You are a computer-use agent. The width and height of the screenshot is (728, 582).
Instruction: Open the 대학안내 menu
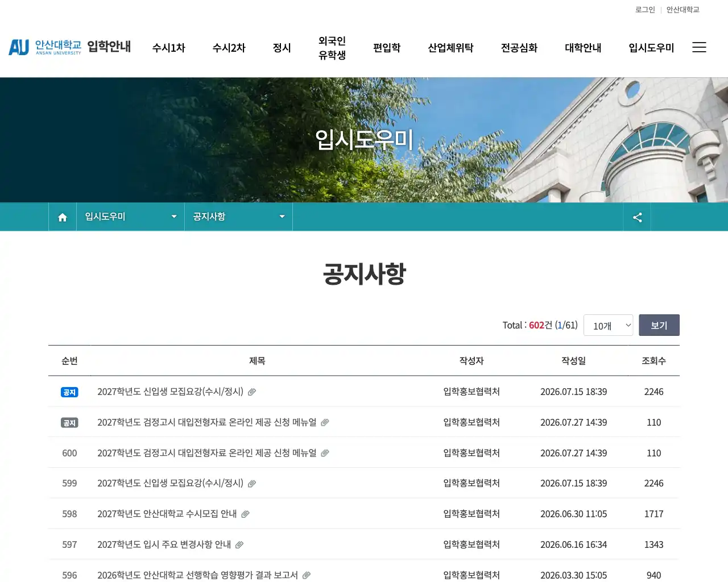click(x=583, y=48)
